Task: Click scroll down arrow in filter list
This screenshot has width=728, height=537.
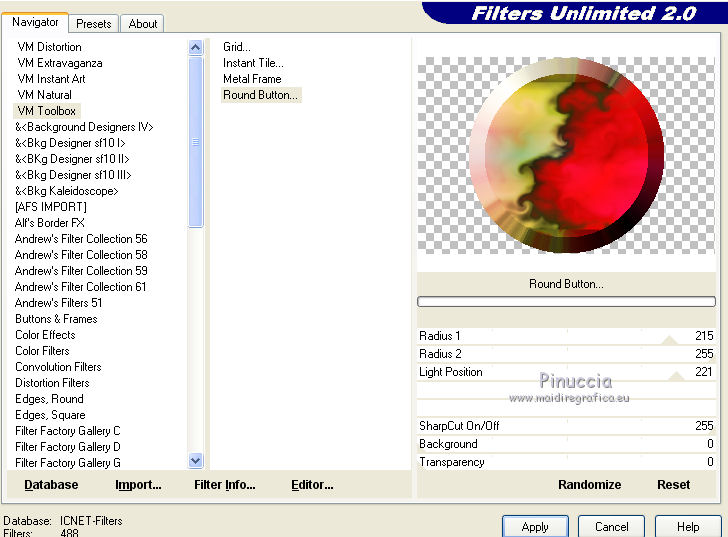Action: (195, 460)
